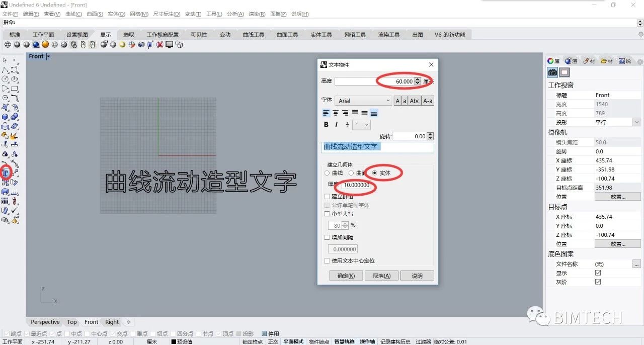Select the 曲线 curve radio button
Viewport: 644px width, 345px height.
327,173
